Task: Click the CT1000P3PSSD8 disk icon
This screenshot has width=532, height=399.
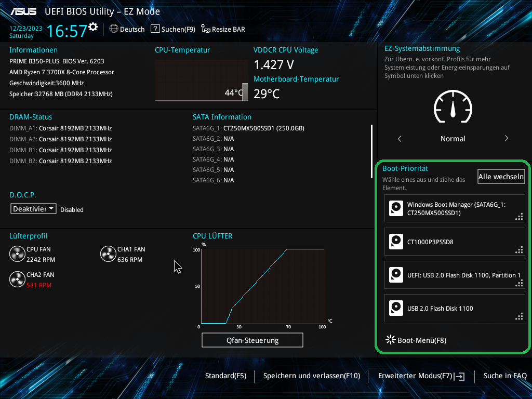Action: 396,242
